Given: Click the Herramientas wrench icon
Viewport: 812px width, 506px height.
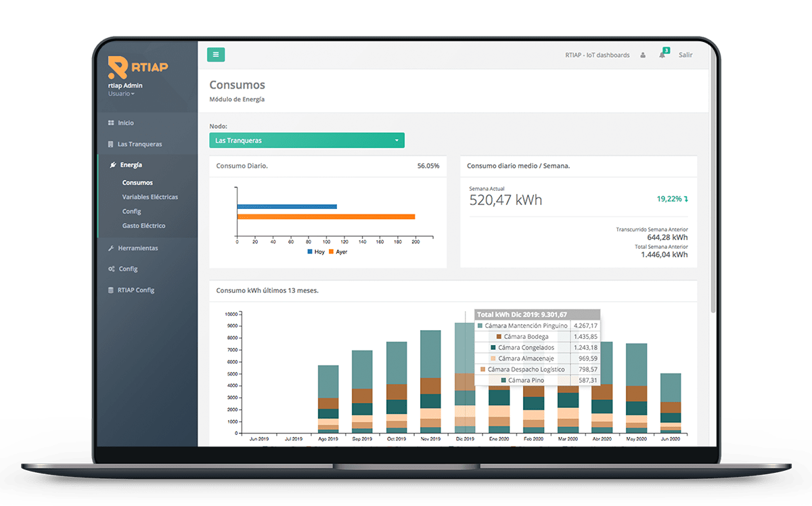Looking at the screenshot, I should point(111,248).
